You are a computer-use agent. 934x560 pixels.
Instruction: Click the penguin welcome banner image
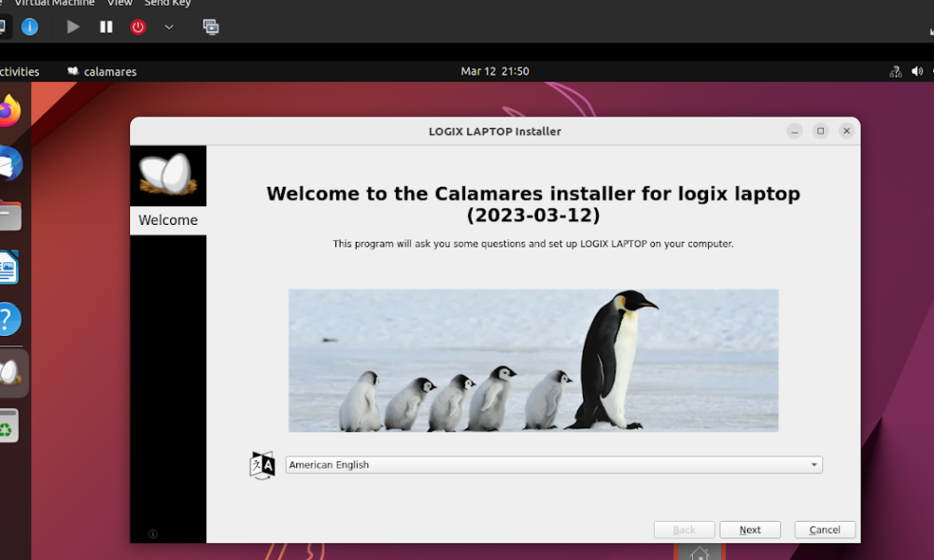[533, 360]
